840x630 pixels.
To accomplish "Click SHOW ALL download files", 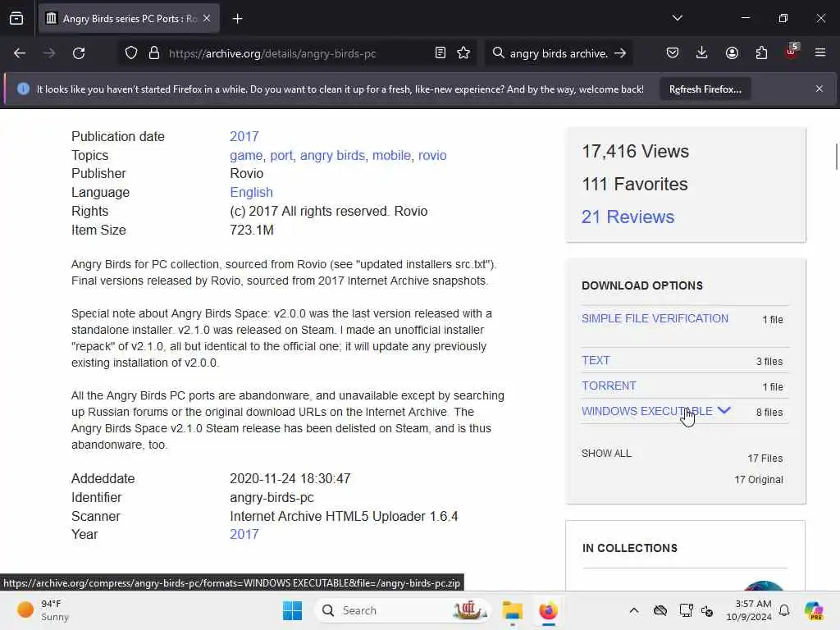I will click(x=606, y=453).
